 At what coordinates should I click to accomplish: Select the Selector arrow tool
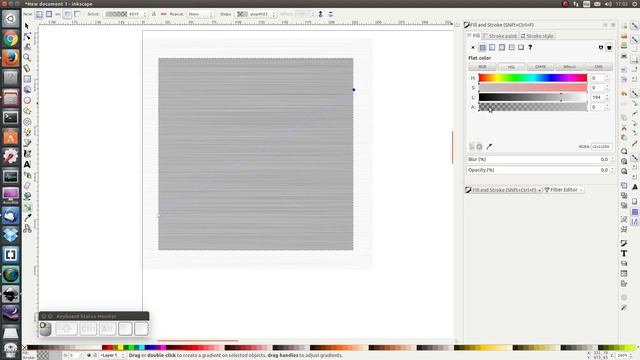[x=27, y=26]
